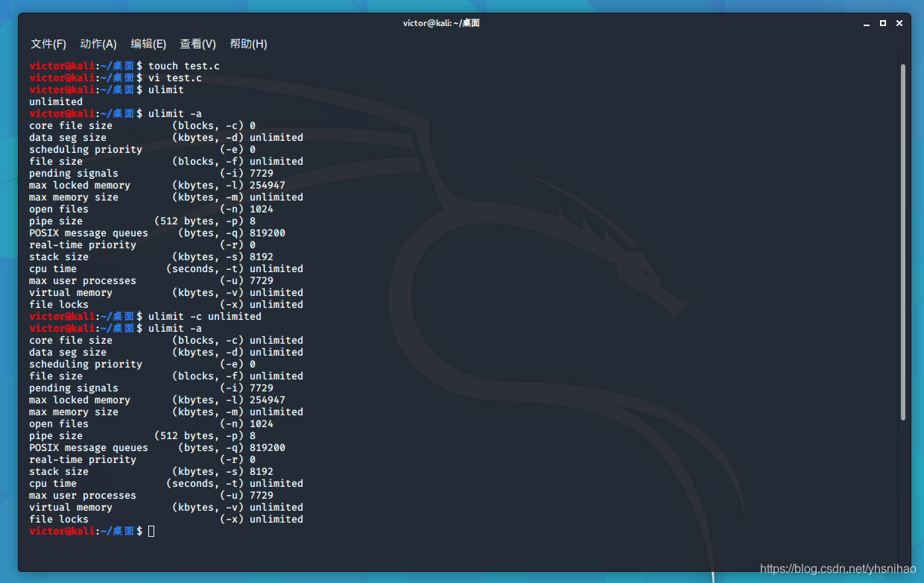Click 'core file size' line showing 0
The width and height of the screenshot is (924, 583).
tap(142, 125)
